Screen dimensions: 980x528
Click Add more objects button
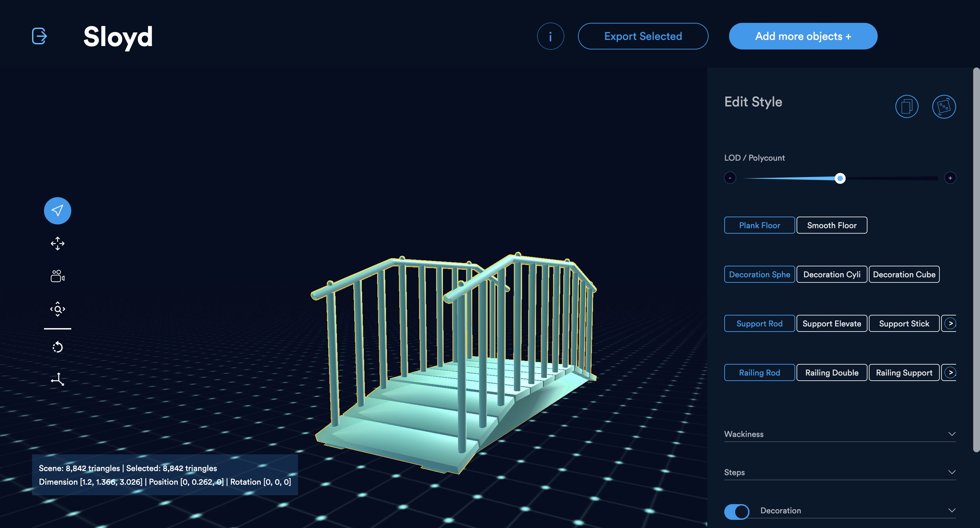tap(803, 36)
